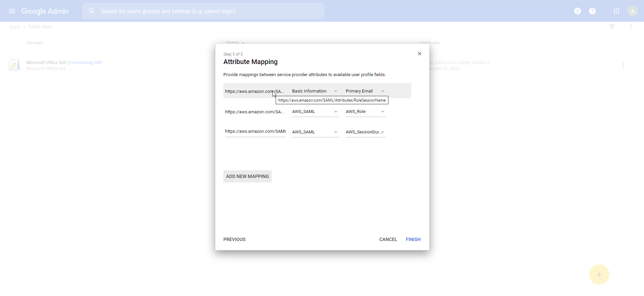Click the Step 5 of 5 label

point(233,54)
